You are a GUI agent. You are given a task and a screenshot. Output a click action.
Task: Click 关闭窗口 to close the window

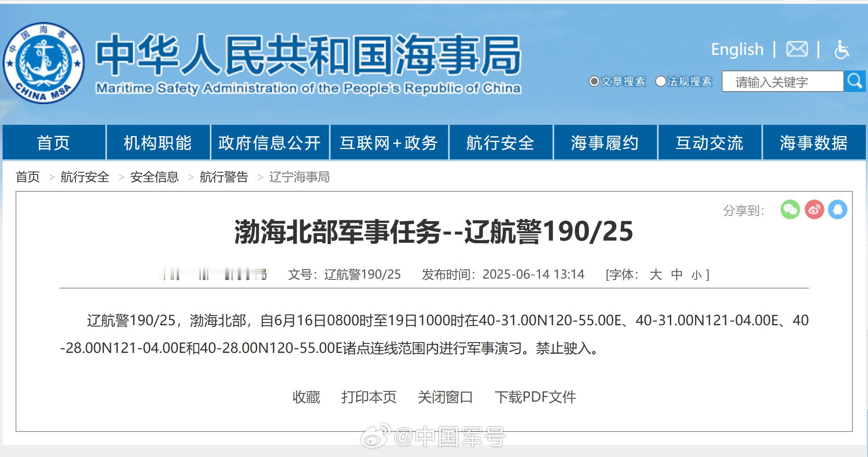pyautogui.click(x=445, y=397)
